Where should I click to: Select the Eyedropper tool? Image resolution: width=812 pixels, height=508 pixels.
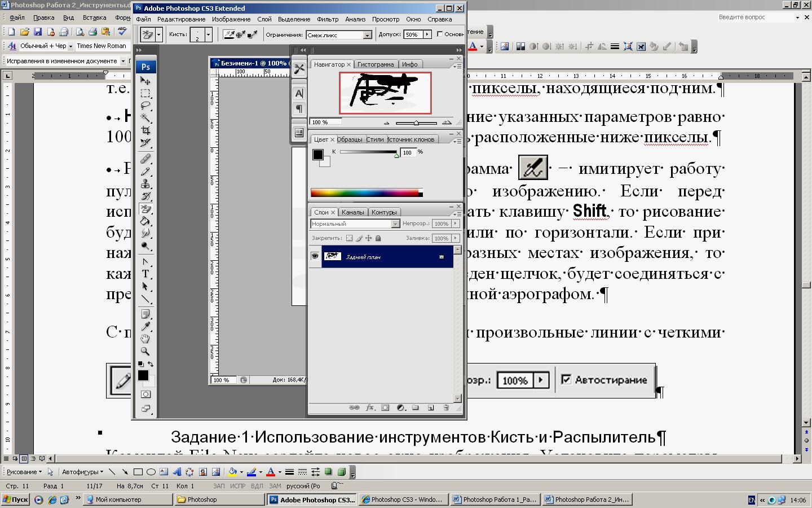[x=145, y=326]
